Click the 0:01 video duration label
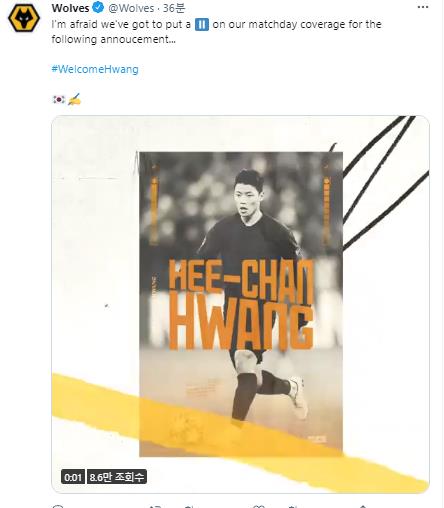Image resolution: width=444 pixels, height=508 pixels. click(x=73, y=477)
